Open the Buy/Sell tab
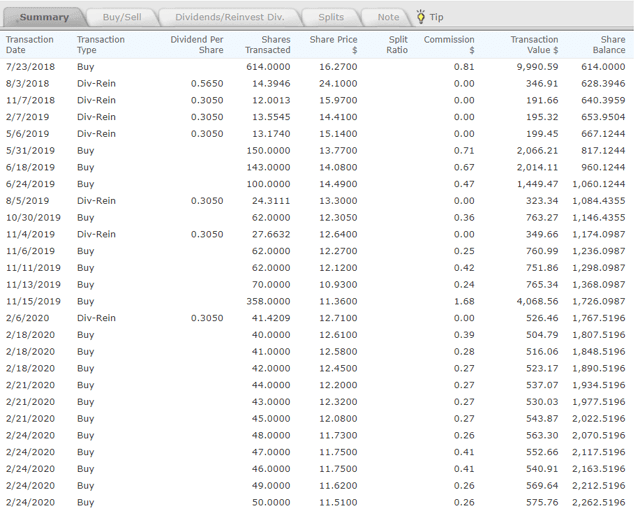The height and width of the screenshot is (511, 640). (122, 17)
